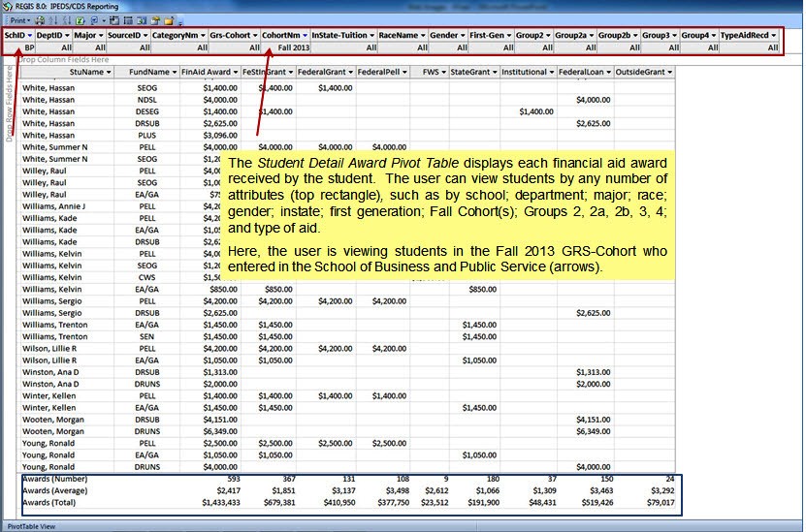The image size is (806, 532).
Task: Click the 'Awards (Number)' summary label
Action: click(x=54, y=479)
